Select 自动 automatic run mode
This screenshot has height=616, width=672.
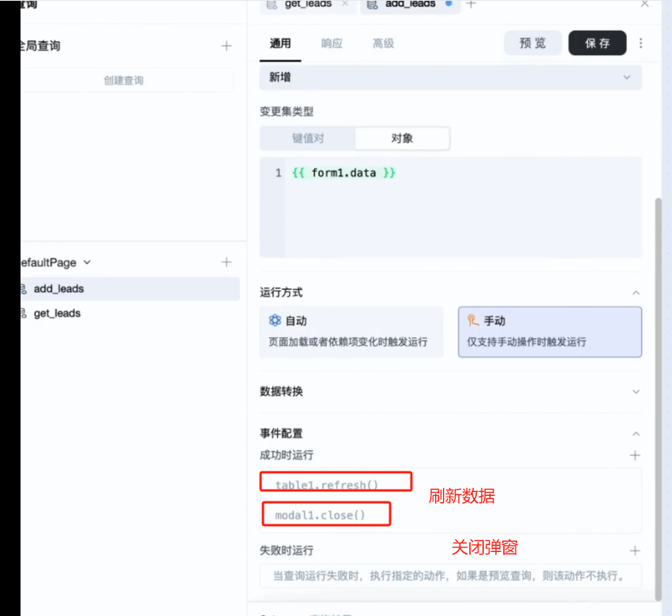351,332
